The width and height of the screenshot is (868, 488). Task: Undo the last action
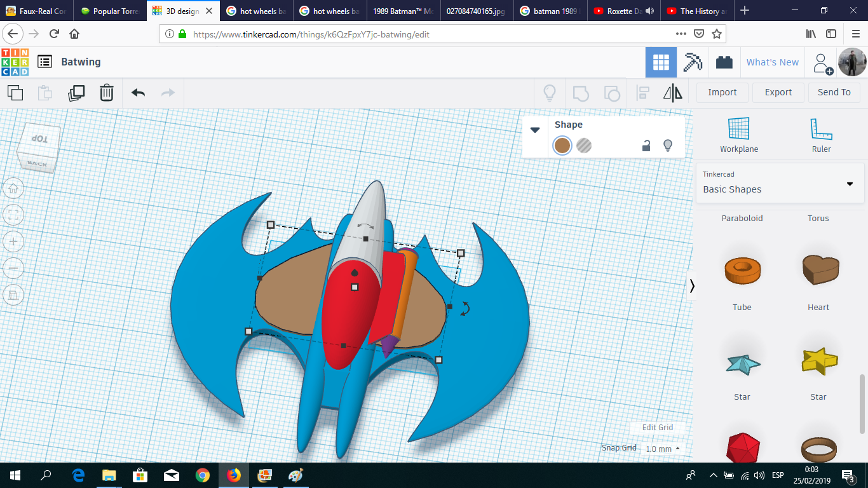coord(138,93)
